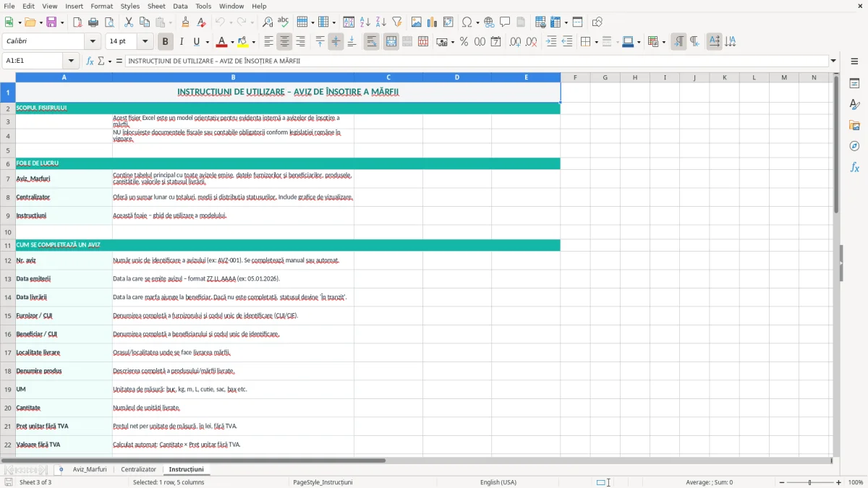Click the Clone Formatting paintbrush
Screen dimensions: 868x488
click(186, 22)
